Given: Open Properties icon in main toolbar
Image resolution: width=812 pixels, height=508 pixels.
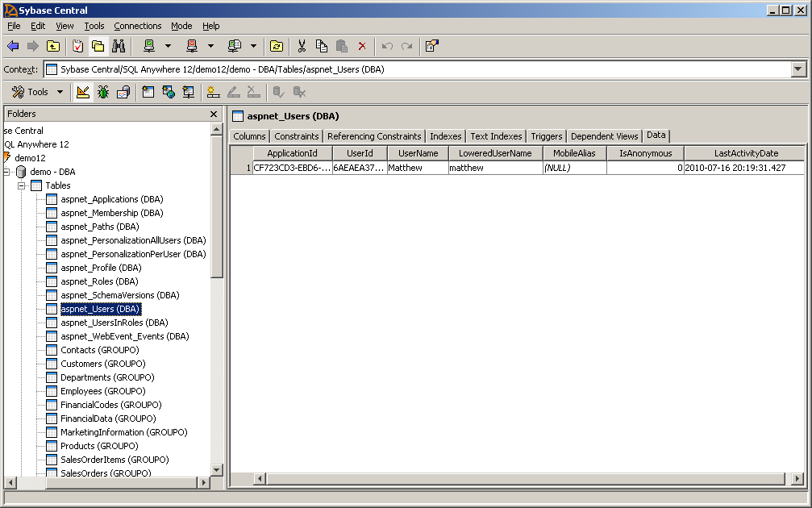Looking at the screenshot, I should click(x=432, y=46).
